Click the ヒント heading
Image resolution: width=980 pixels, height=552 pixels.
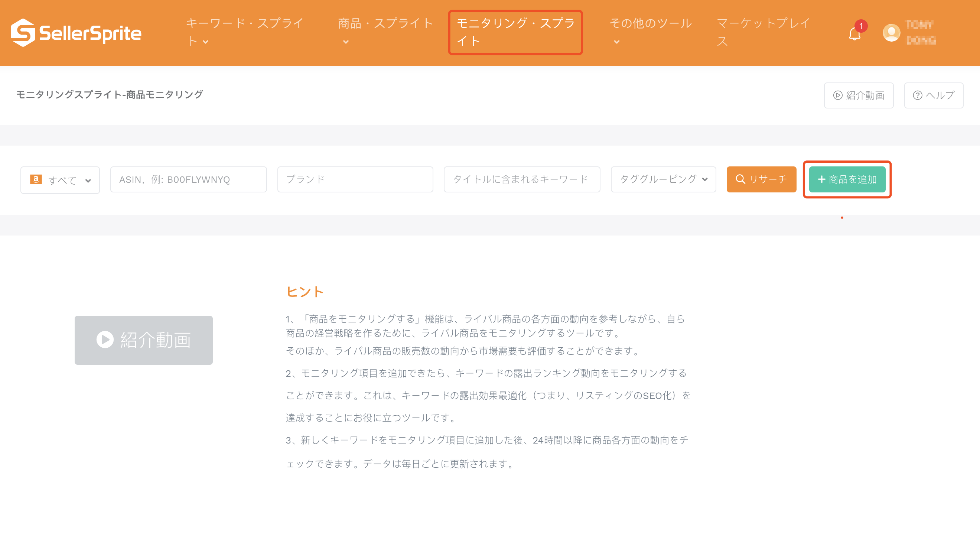pyautogui.click(x=305, y=292)
